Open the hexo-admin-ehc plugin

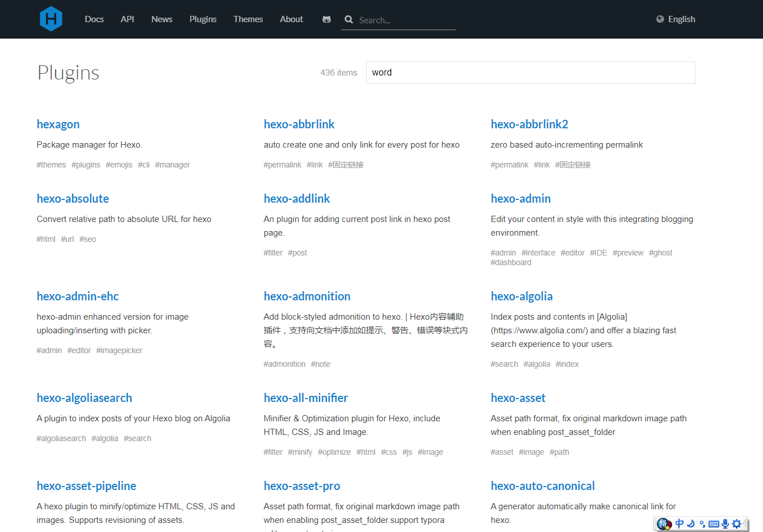(78, 296)
